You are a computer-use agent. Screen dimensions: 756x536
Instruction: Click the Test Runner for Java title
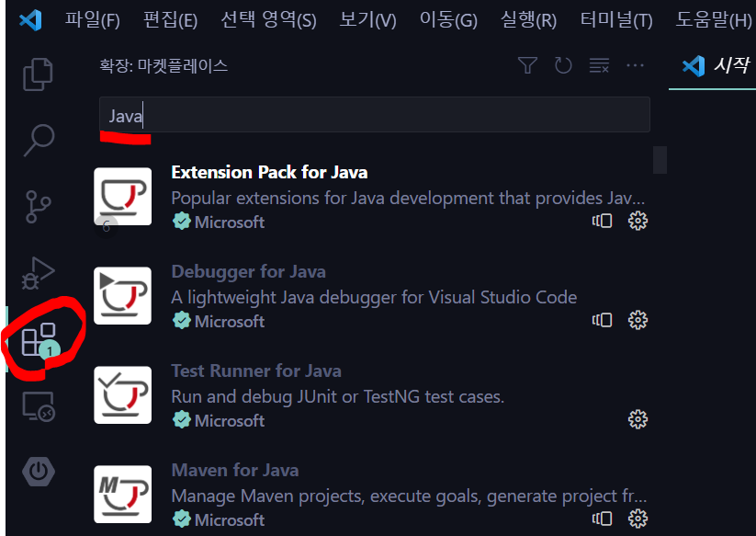(256, 371)
